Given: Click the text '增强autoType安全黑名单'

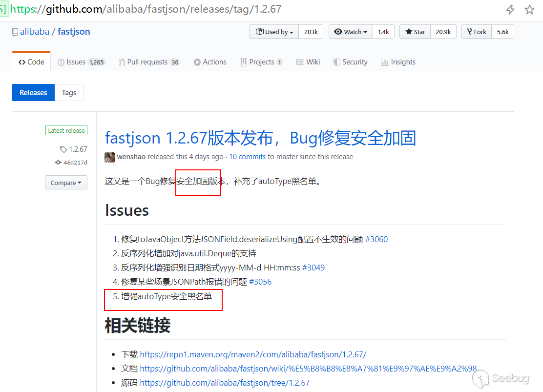Looking at the screenshot, I should point(166,296).
